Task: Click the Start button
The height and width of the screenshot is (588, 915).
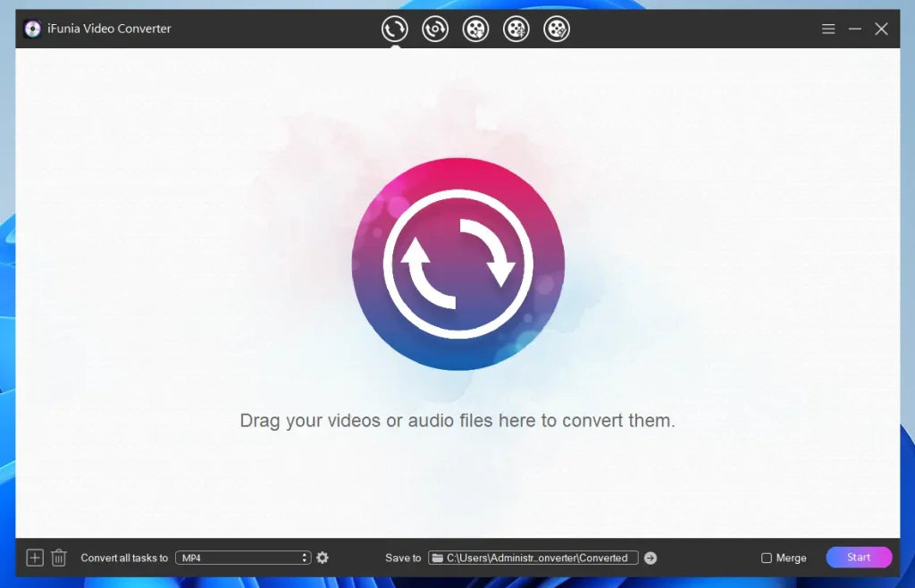Action: click(858, 556)
